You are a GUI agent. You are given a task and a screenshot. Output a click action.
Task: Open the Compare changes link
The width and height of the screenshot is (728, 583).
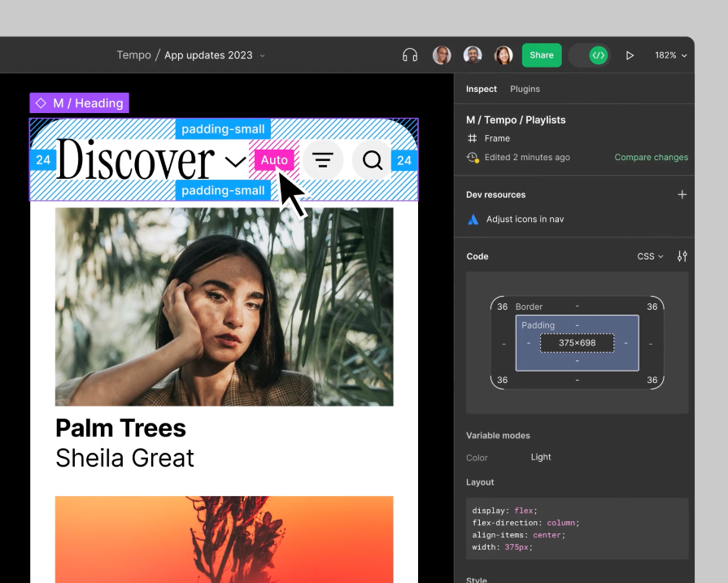[651, 157]
